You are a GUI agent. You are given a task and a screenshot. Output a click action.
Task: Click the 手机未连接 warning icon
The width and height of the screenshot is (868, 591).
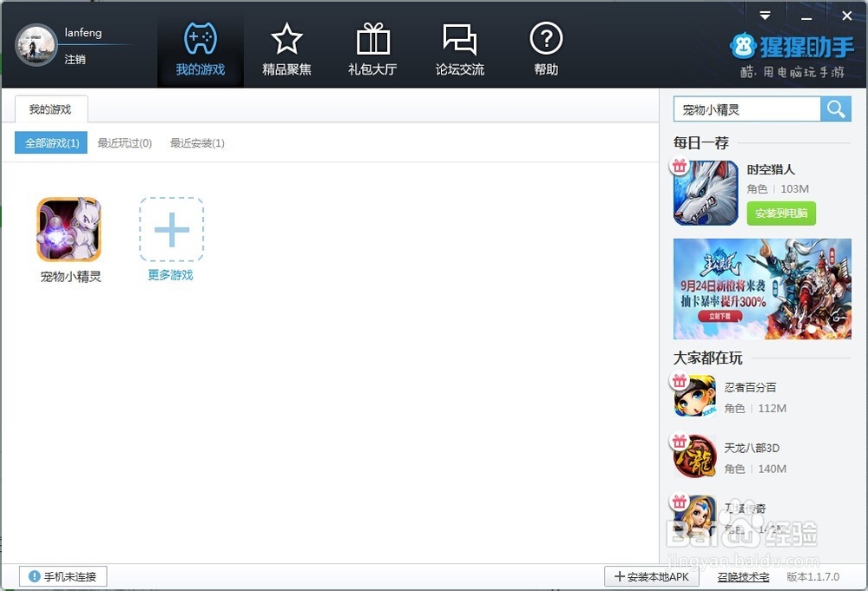[x=35, y=576]
